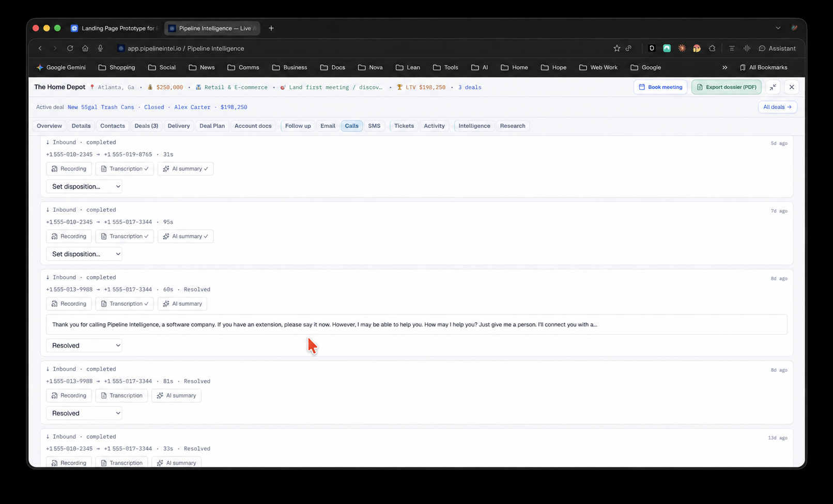The width and height of the screenshot is (833, 504).
Task: Open the Tools bookmarks folder
Action: coord(445,67)
